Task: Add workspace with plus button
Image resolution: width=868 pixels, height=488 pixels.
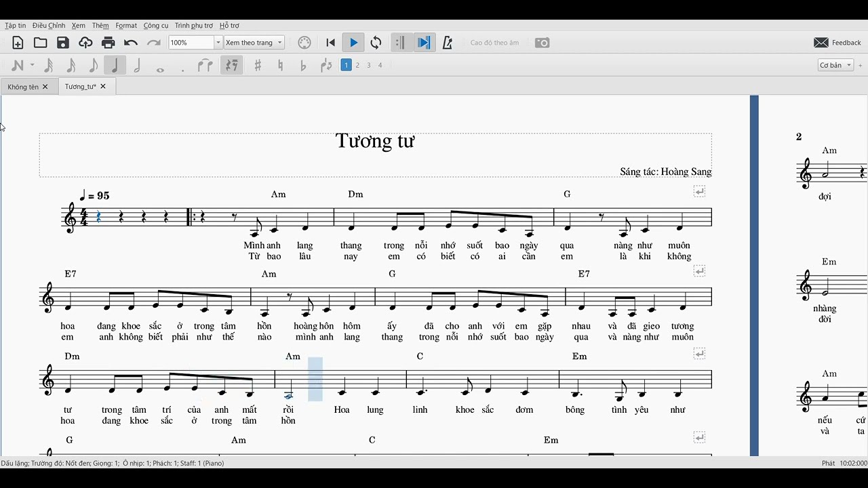Action: [861, 65]
